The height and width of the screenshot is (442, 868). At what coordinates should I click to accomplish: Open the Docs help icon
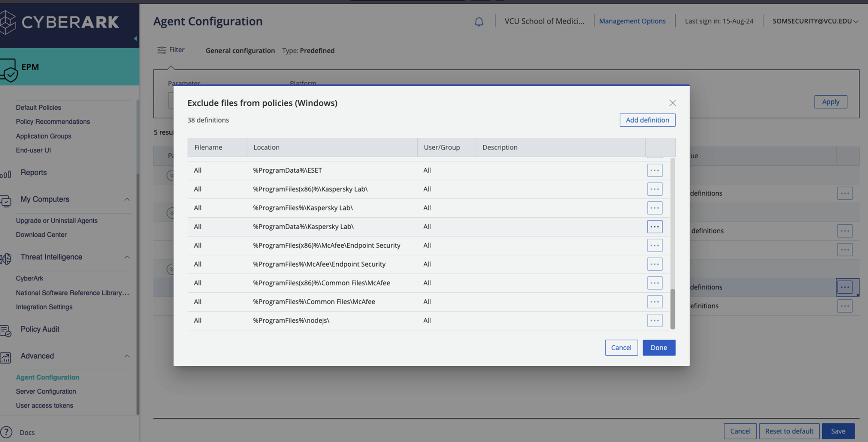tap(6, 432)
